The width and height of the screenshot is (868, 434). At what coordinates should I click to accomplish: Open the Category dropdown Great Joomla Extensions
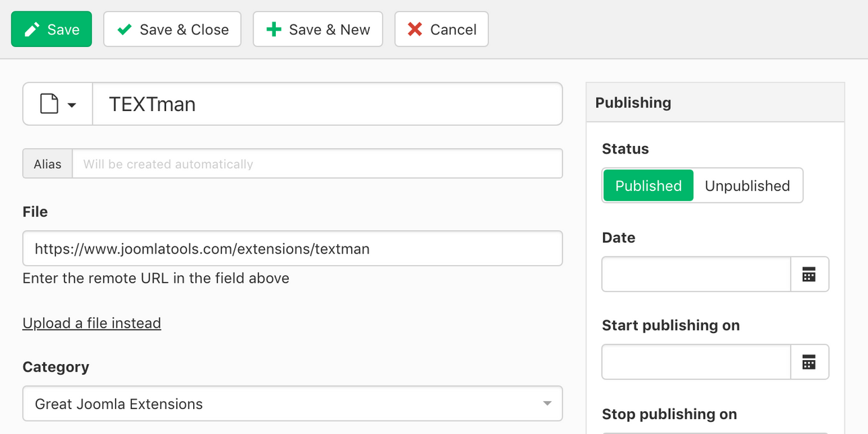tap(293, 404)
